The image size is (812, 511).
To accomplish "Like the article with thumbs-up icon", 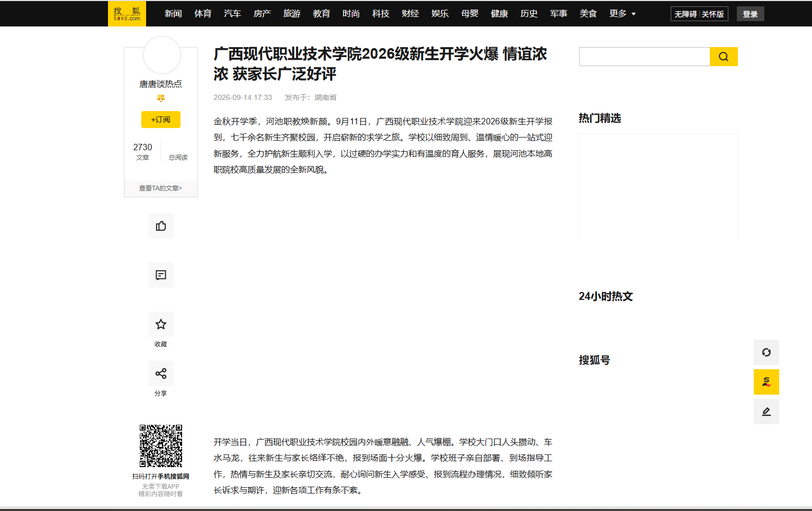I will [x=161, y=226].
